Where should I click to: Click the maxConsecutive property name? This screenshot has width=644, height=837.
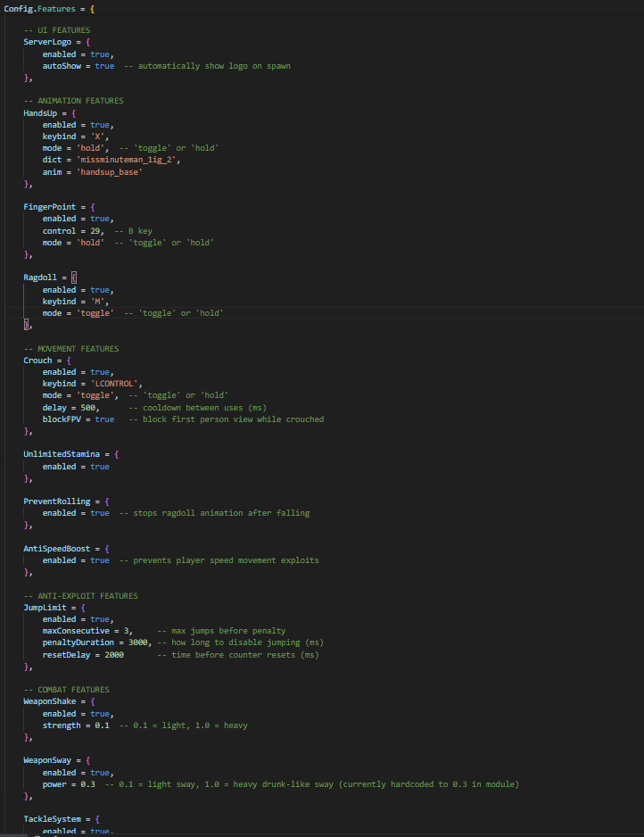(x=76, y=631)
